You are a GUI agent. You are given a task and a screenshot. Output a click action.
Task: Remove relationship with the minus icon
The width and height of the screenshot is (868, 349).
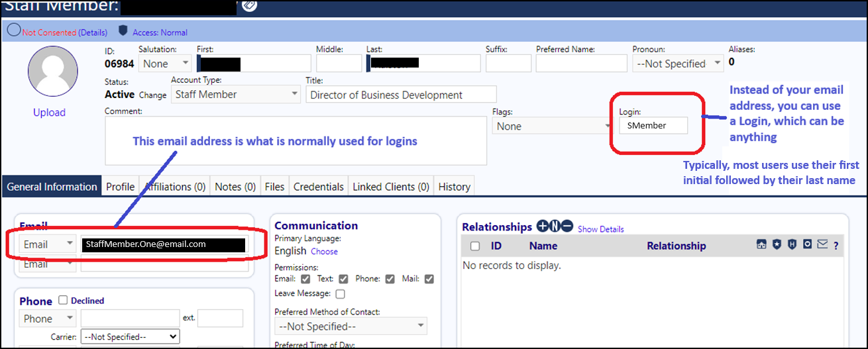(567, 226)
